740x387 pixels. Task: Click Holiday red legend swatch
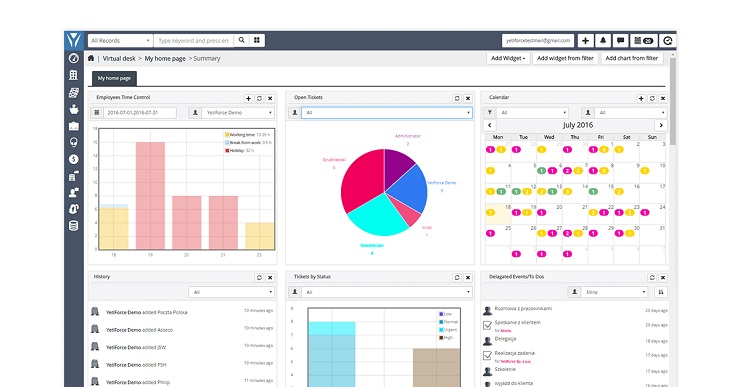point(227,151)
